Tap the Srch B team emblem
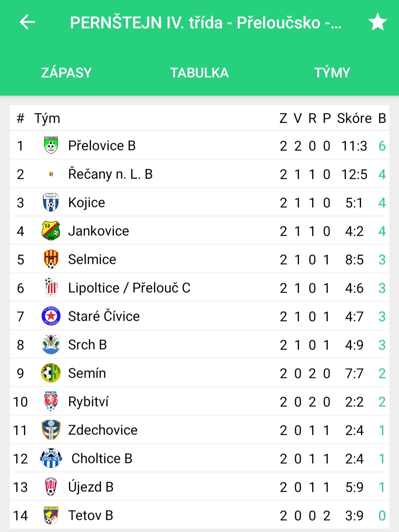This screenshot has height=532, width=399. pyautogui.click(x=51, y=345)
